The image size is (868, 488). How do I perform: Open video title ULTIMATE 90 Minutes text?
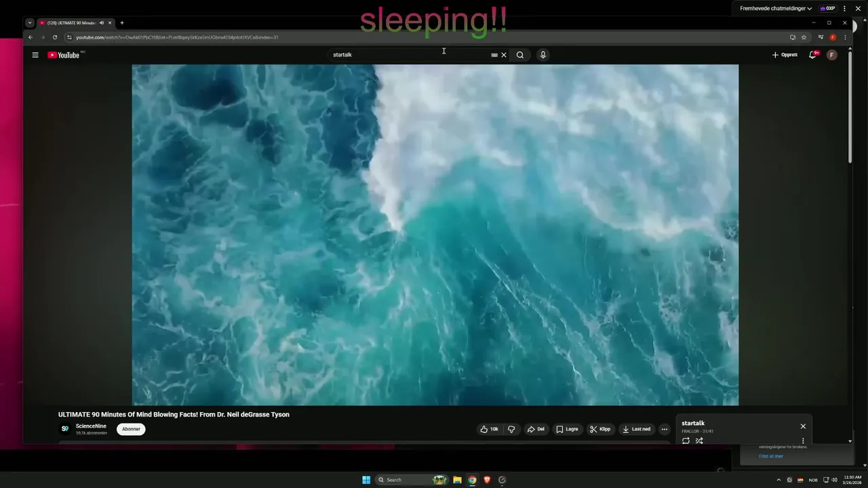click(174, 415)
